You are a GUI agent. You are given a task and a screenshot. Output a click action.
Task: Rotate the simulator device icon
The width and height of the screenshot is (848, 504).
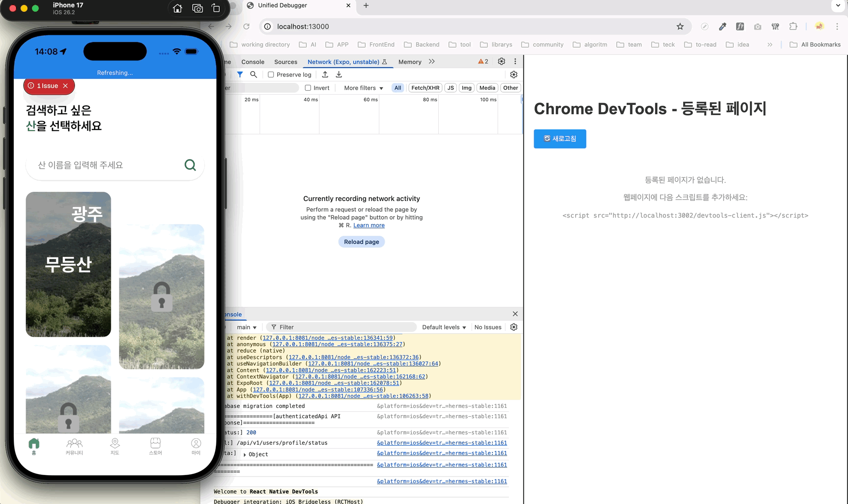[x=216, y=8]
